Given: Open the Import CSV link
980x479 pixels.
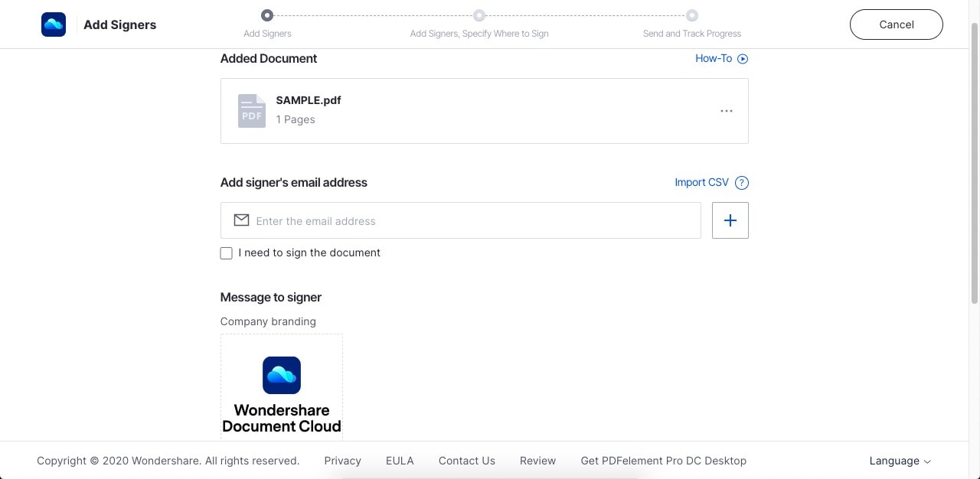Looking at the screenshot, I should (x=701, y=183).
